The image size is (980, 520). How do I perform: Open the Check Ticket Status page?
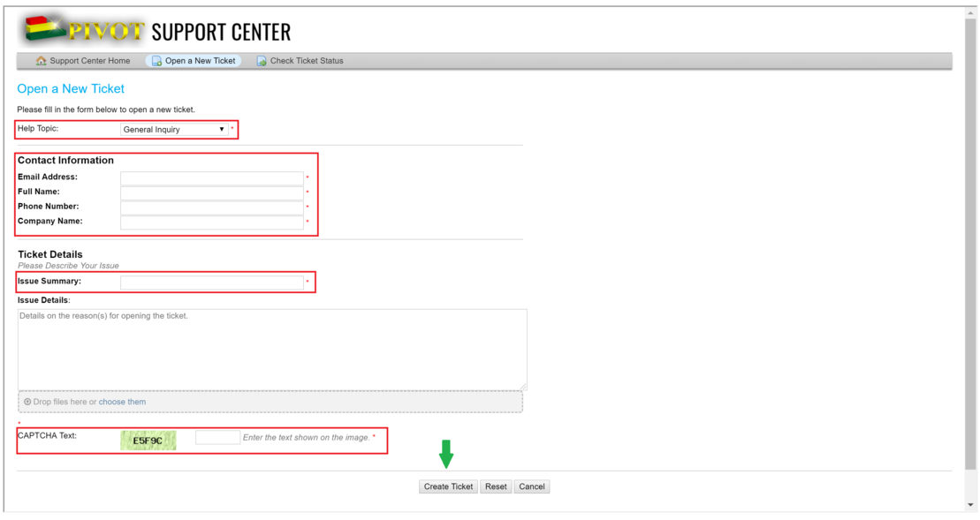[x=300, y=61]
